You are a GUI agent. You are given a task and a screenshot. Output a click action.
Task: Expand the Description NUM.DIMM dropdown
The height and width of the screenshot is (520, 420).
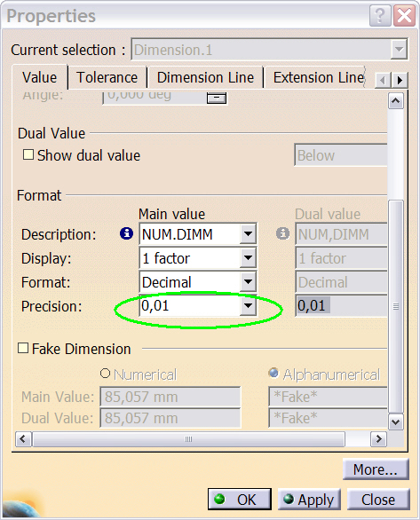[248, 234]
